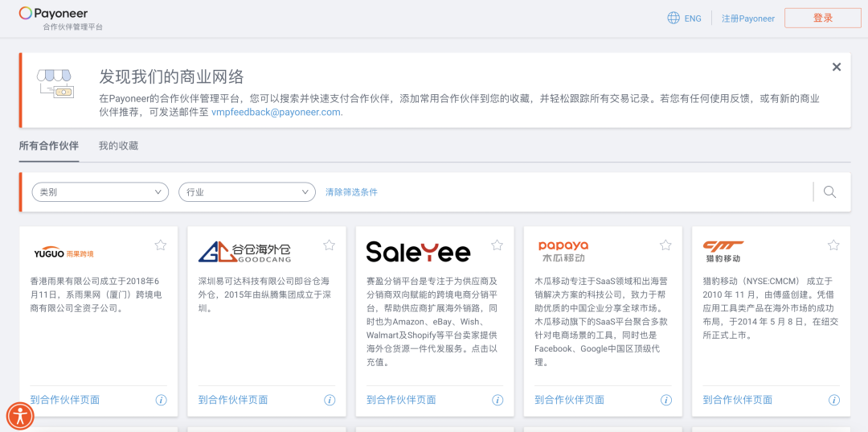Click the 木瓜移动专注于SaaS领域 description text
868x432 pixels.
click(603, 322)
